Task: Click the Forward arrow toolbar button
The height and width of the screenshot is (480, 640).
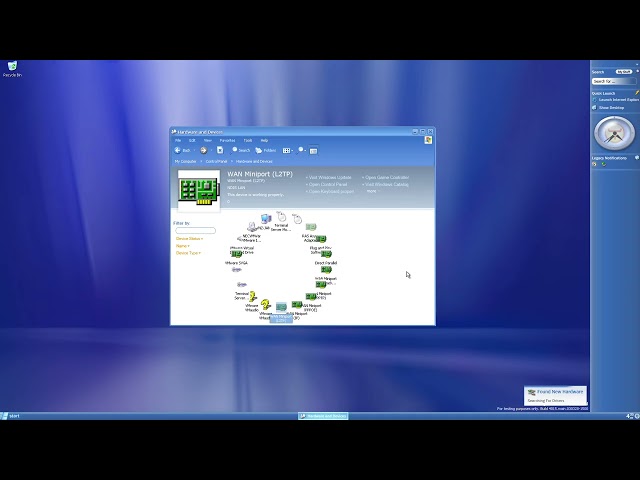Action: [x=204, y=150]
